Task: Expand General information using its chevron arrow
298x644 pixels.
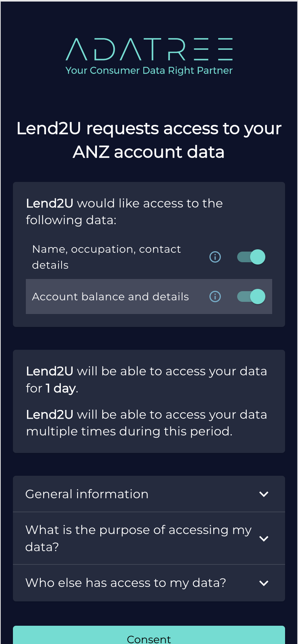Action: (x=264, y=494)
